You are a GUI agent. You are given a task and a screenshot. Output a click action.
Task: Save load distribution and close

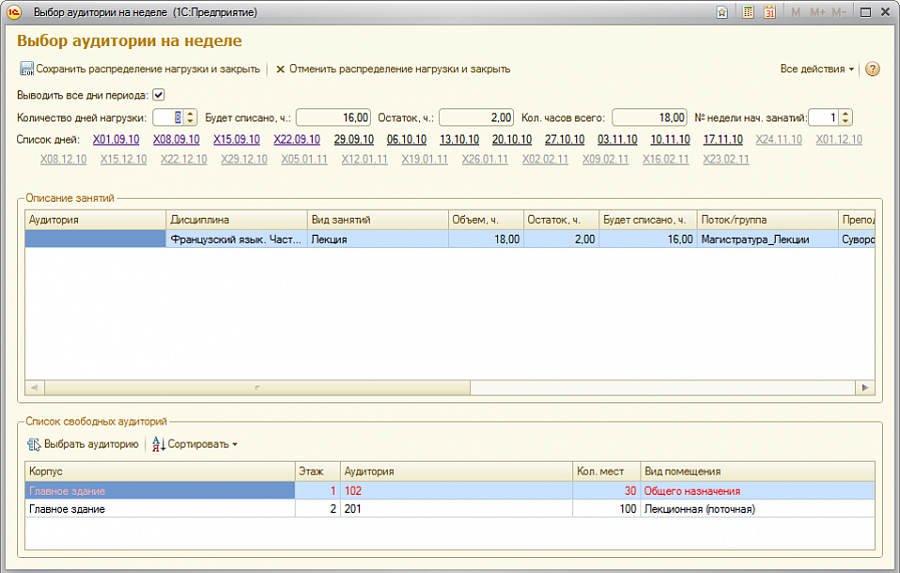click(140, 69)
